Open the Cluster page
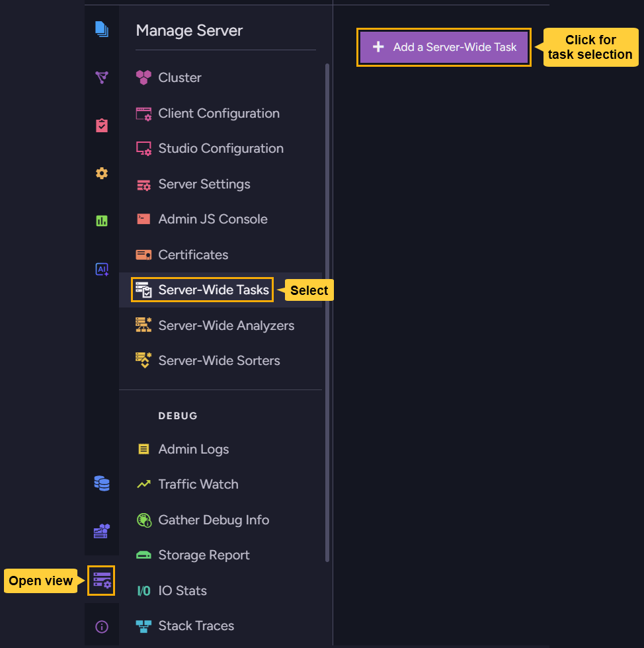 click(179, 77)
